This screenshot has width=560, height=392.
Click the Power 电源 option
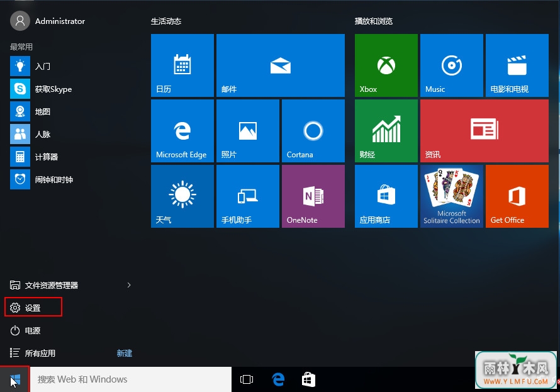pyautogui.click(x=25, y=330)
